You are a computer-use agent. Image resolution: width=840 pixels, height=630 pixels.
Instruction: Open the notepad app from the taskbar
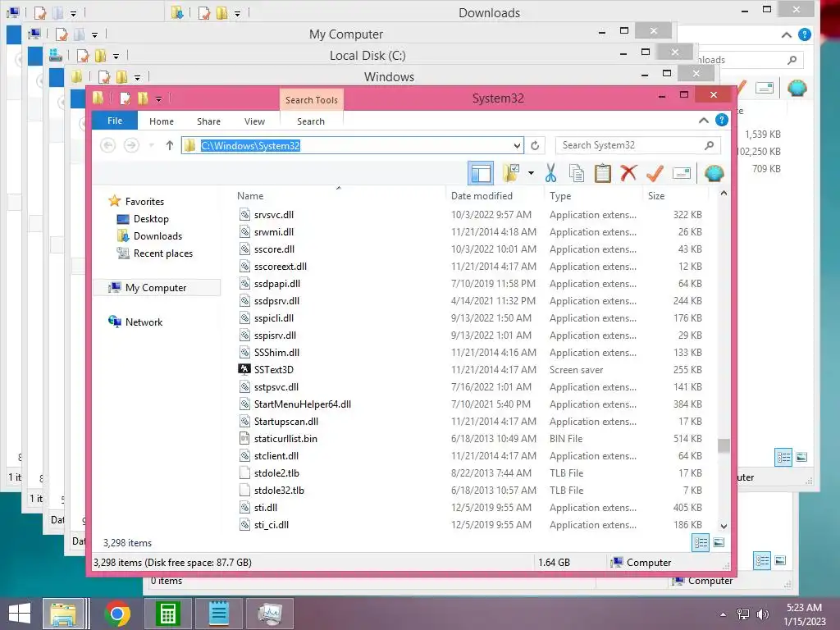pos(218,614)
